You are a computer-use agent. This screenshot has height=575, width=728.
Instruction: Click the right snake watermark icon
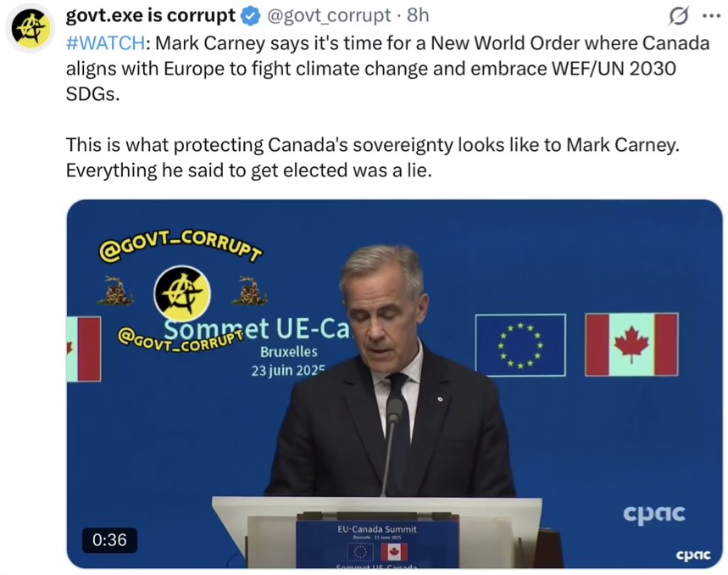[x=250, y=291]
